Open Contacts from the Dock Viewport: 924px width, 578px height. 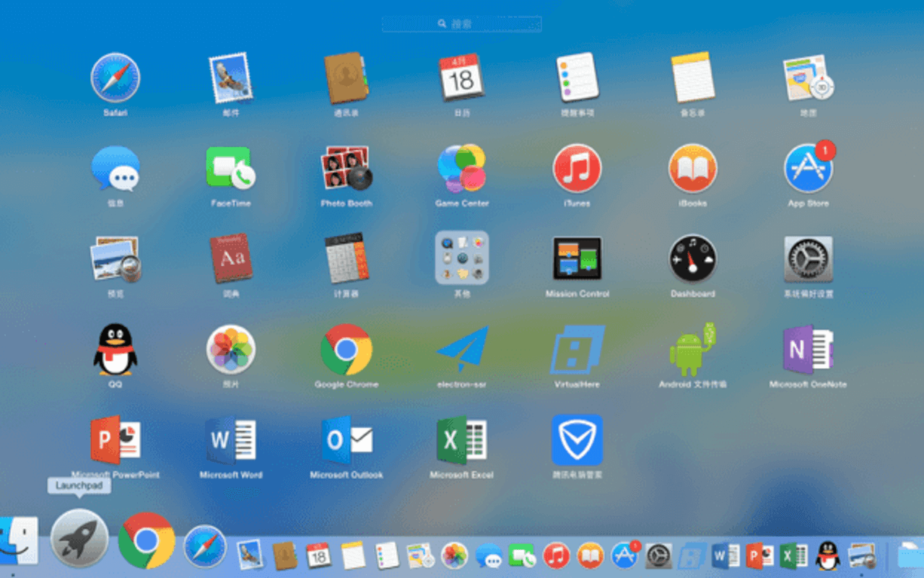(284, 556)
